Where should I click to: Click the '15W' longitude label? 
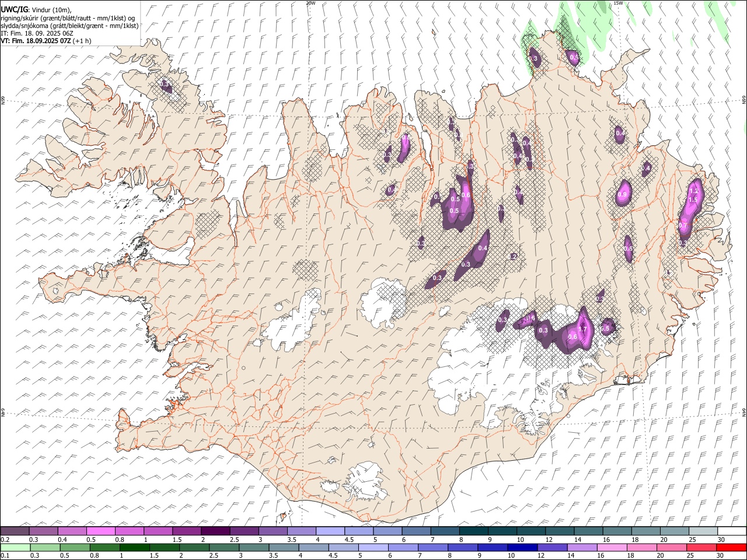point(618,3)
